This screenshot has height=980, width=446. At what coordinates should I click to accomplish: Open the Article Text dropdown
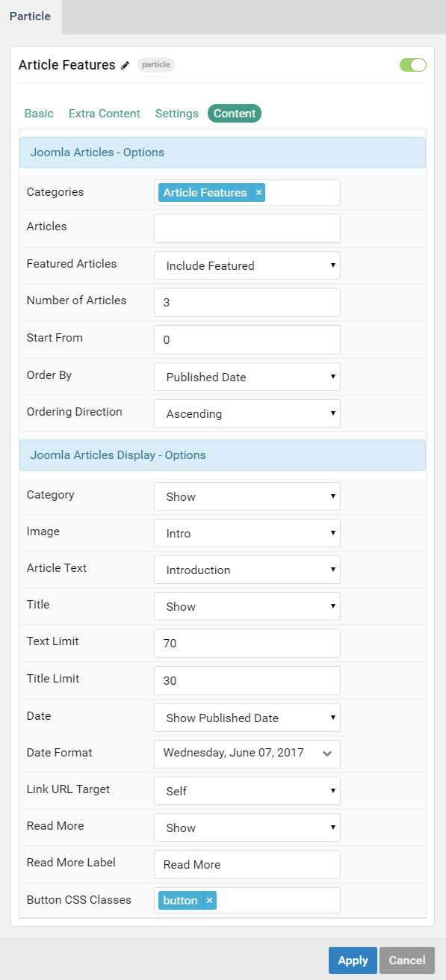pos(247,570)
